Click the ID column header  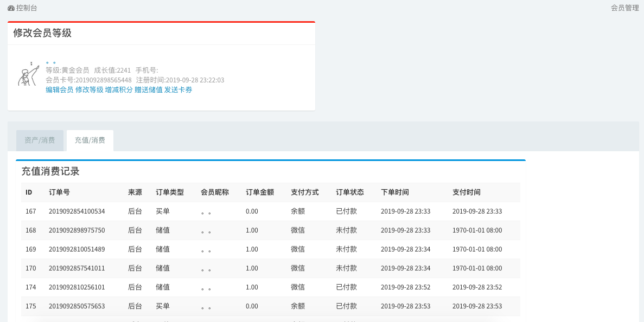[29, 192]
